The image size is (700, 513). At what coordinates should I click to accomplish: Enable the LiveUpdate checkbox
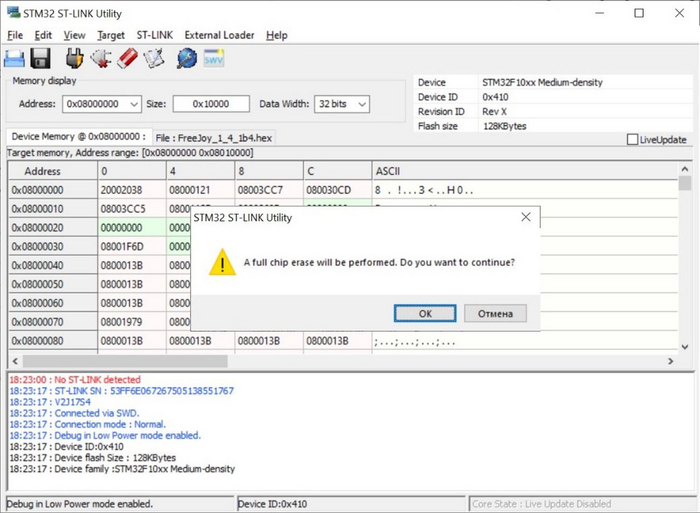point(632,140)
